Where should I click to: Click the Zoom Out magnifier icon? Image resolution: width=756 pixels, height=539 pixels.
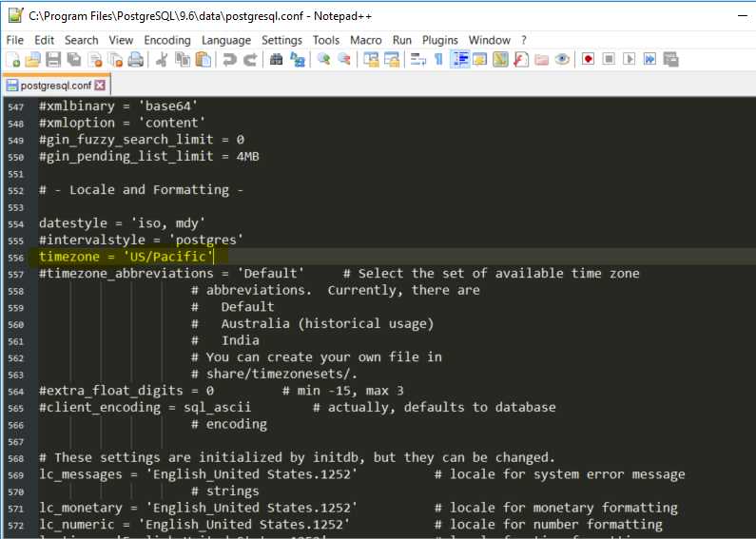344,59
